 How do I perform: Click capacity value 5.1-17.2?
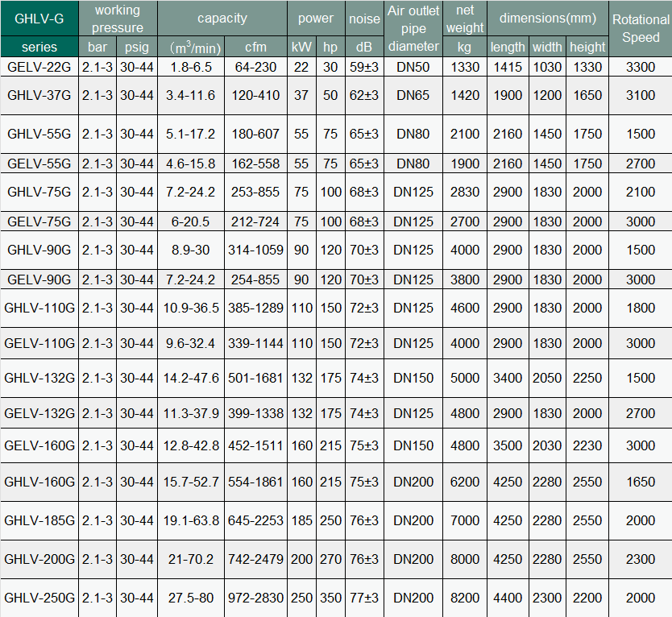pyautogui.click(x=191, y=134)
